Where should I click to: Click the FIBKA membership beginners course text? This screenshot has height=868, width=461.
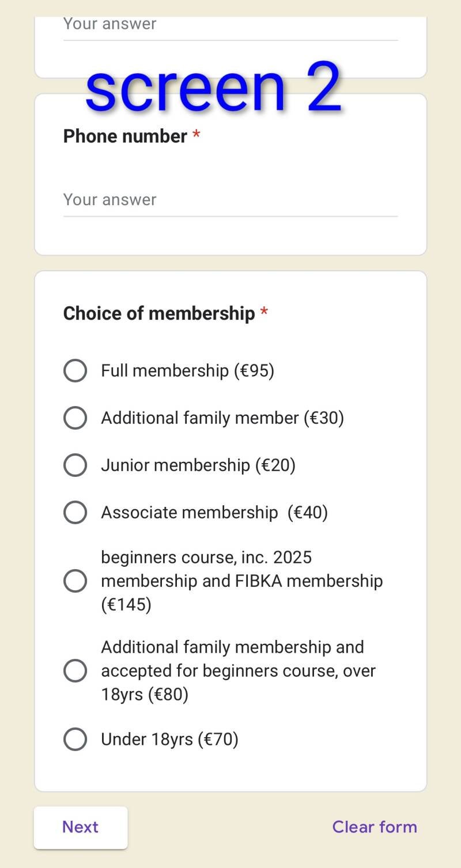pos(241,581)
